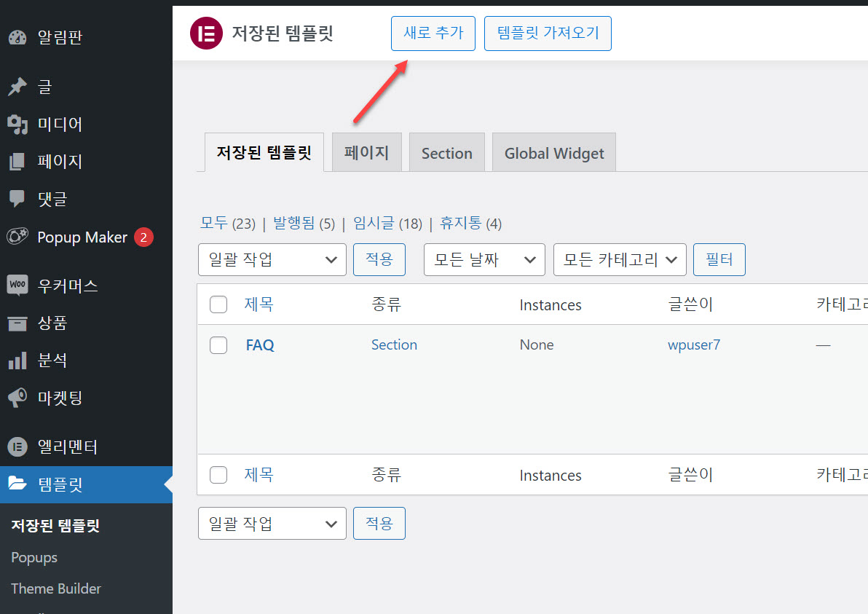Open the 모든 카테고리 category dropdown
868x614 pixels.
[x=619, y=259]
